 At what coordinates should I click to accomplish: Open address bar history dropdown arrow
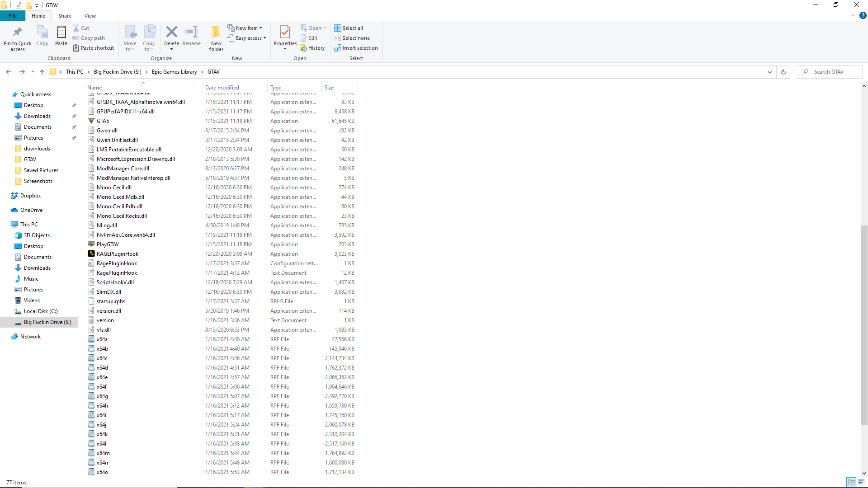tap(769, 72)
